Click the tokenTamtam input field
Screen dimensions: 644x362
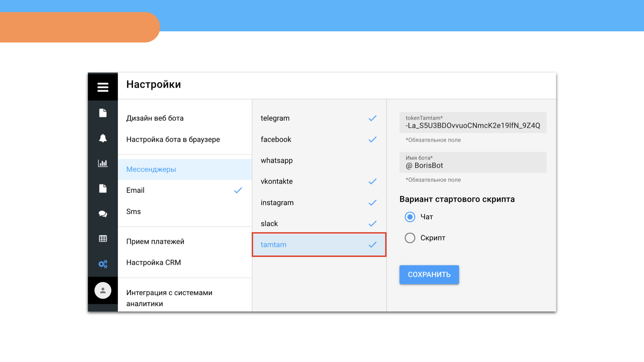point(473,122)
